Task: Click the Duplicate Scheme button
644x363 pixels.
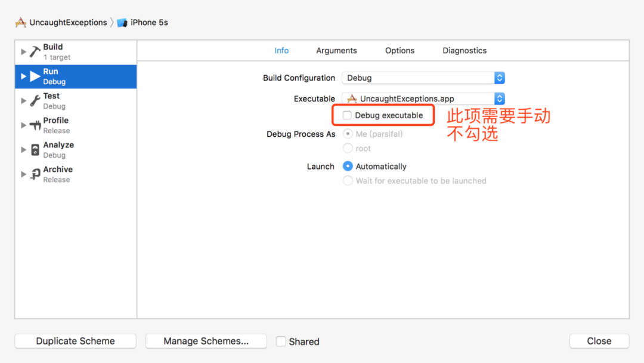Action: click(75, 341)
